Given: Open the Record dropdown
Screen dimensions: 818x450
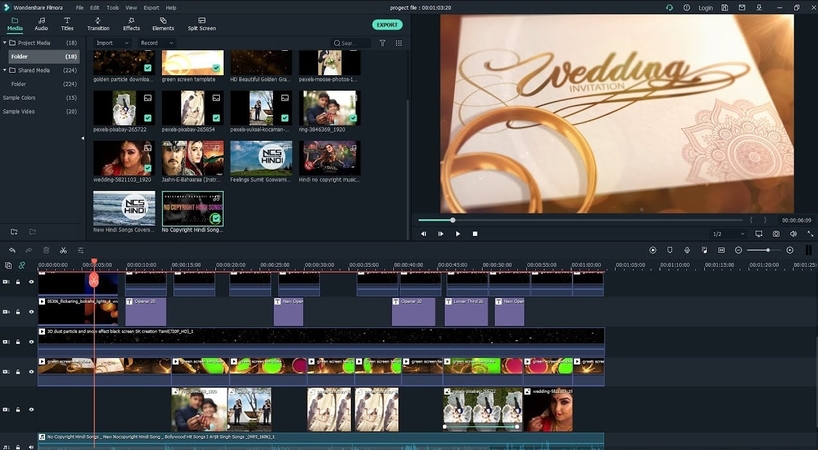Looking at the screenshot, I should coord(157,43).
